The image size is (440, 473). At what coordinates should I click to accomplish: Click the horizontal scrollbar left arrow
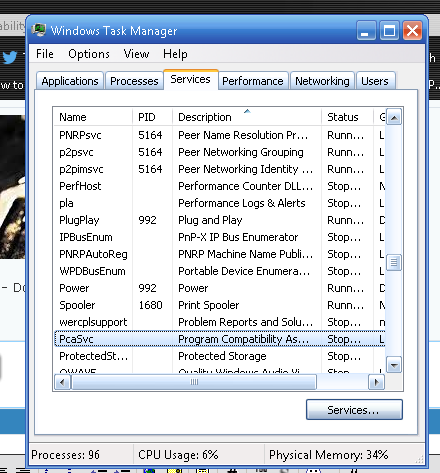point(62,382)
